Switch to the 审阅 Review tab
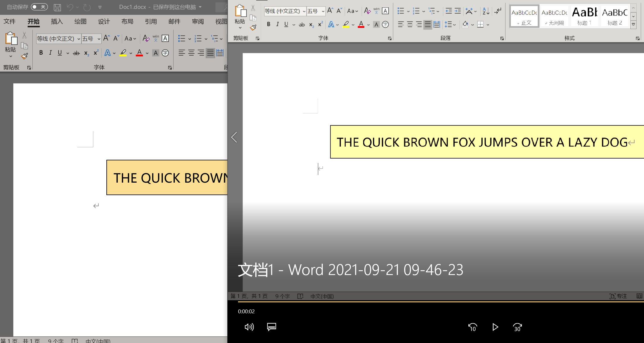Screen dimensions: 644x343 click(x=198, y=21)
